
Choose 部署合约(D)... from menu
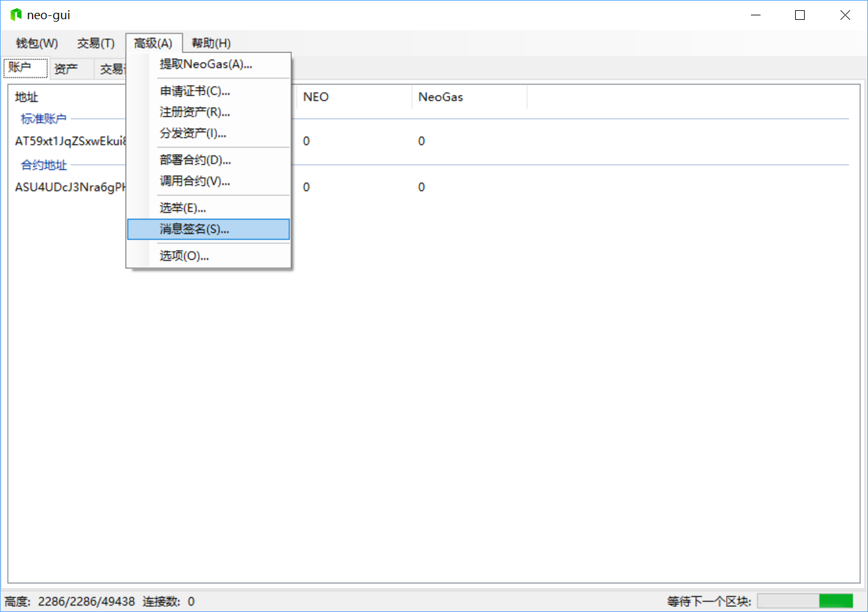pos(209,161)
